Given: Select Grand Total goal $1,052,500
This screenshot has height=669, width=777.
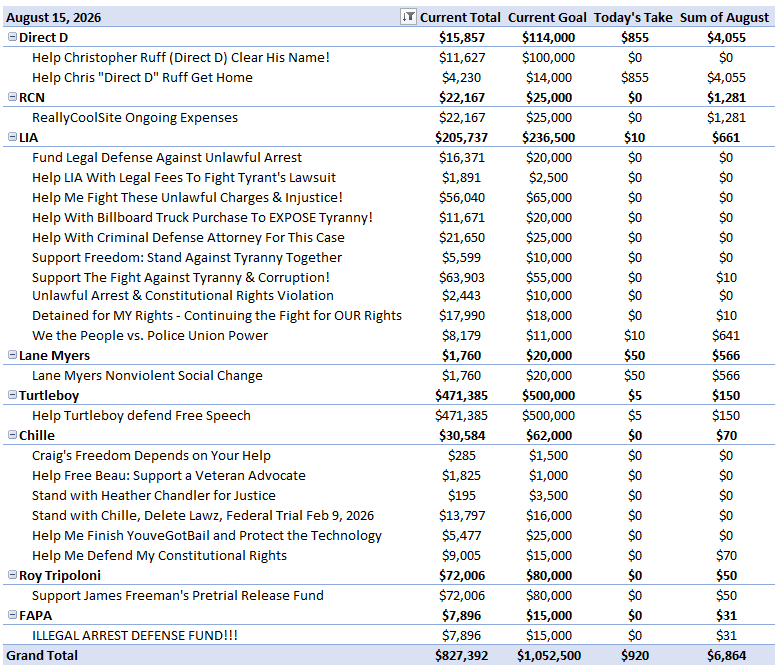Looking at the screenshot, I should [549, 656].
